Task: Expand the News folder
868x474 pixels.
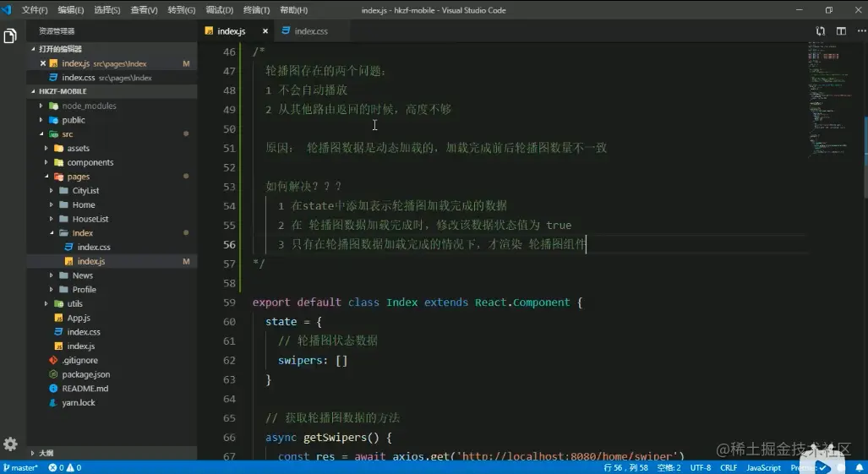Action: tap(52, 275)
